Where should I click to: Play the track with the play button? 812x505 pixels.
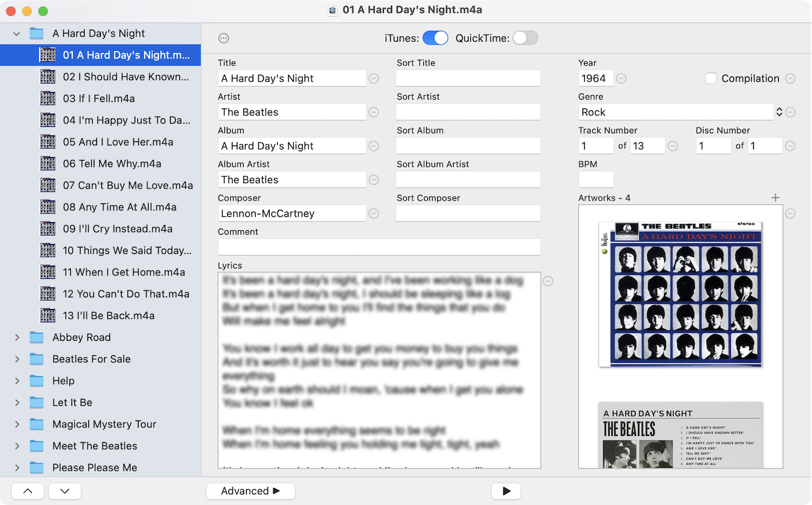[506, 491]
